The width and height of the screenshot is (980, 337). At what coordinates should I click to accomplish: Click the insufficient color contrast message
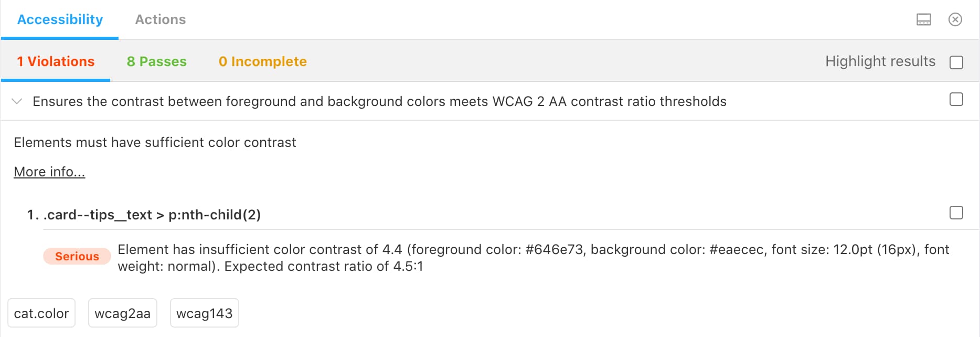533,258
